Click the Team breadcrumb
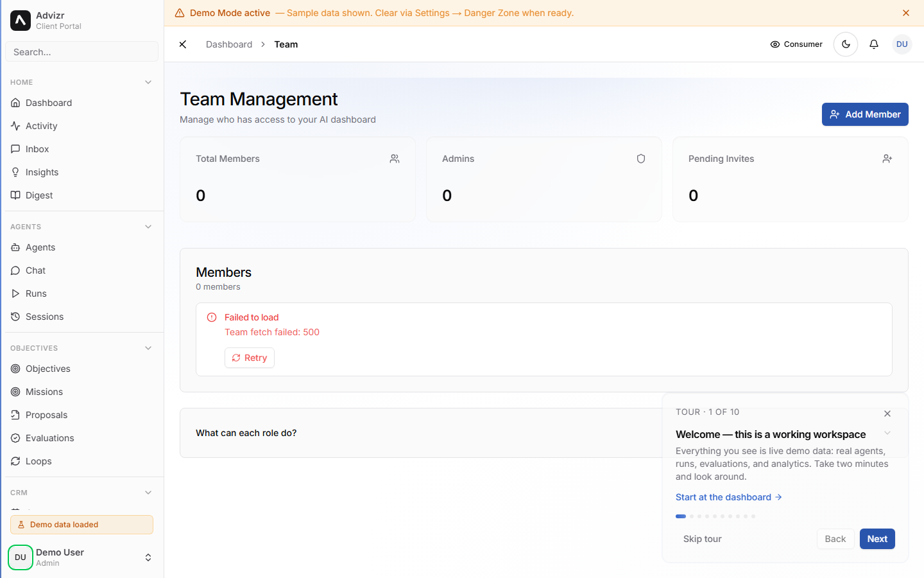The image size is (924, 578). [286, 44]
